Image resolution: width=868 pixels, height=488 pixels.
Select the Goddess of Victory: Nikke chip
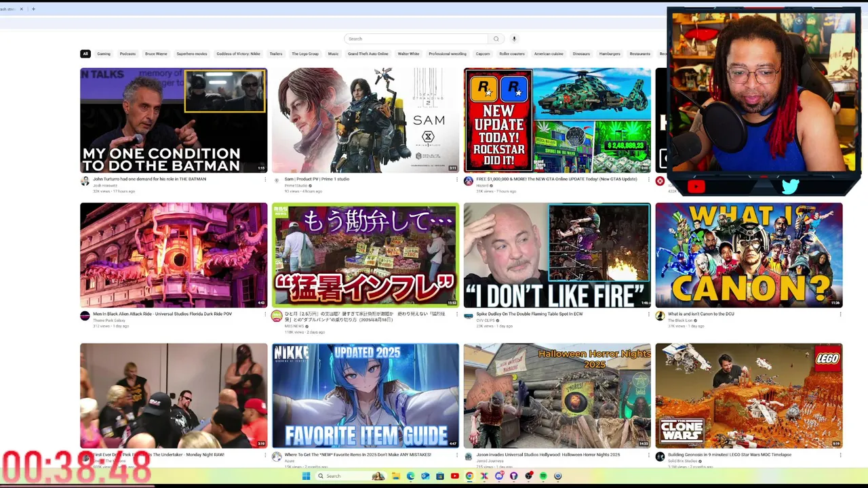click(x=238, y=54)
